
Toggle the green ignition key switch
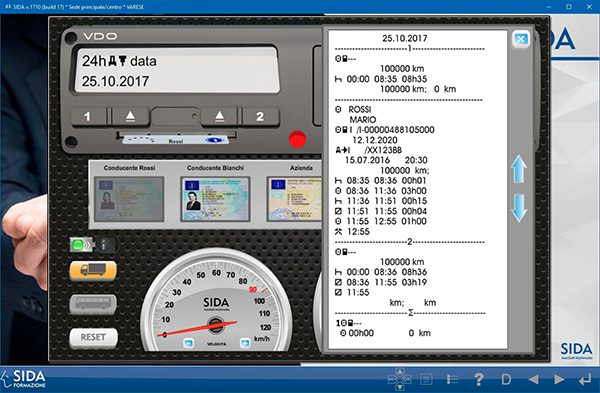pyautogui.click(x=95, y=244)
